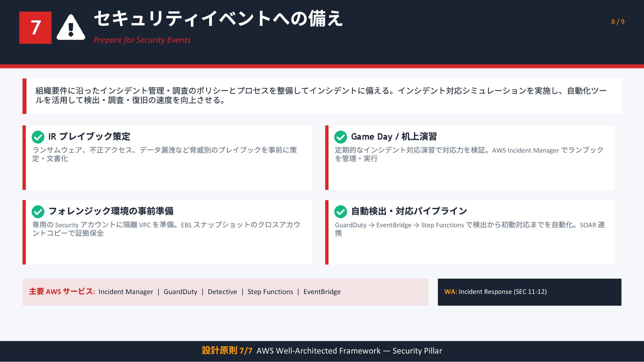Click the intro summary paragraph box
The image size is (644, 362).
coord(322,96)
